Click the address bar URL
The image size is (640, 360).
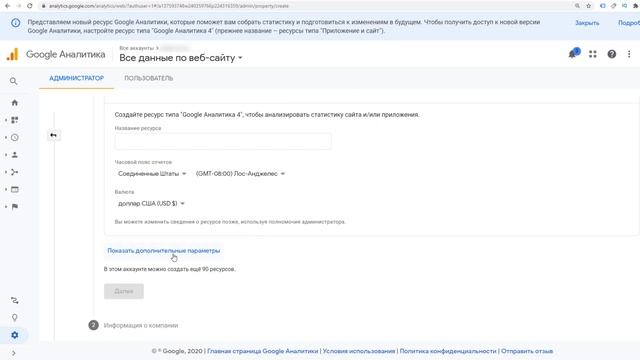(x=169, y=6)
